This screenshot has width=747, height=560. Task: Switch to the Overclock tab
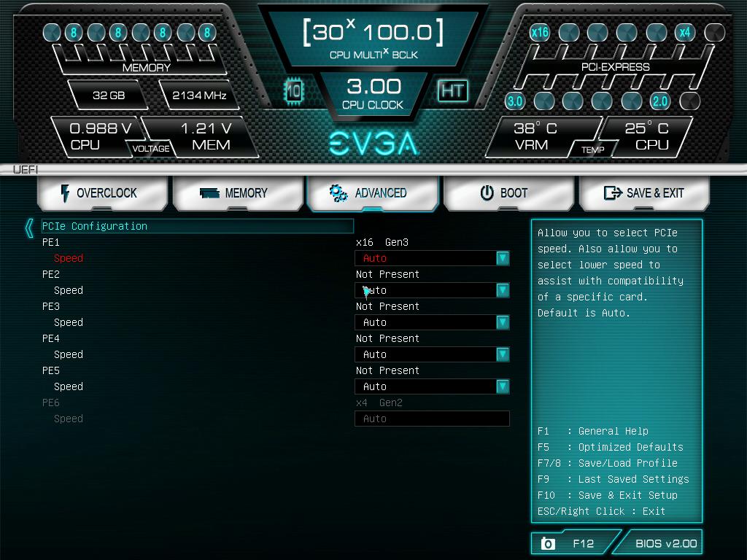[x=102, y=192]
